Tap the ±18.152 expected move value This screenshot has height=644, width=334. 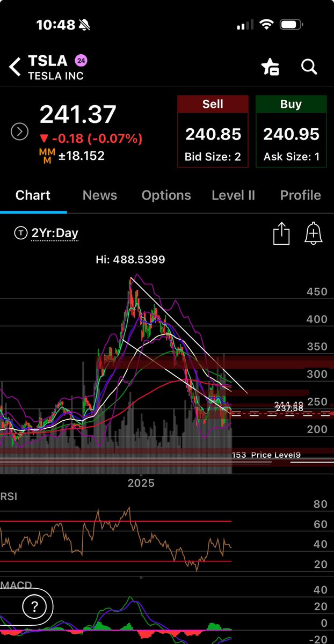click(82, 156)
